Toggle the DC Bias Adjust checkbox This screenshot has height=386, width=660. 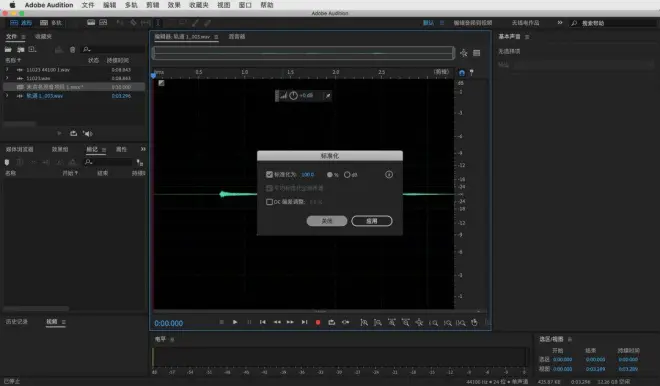pyautogui.click(x=269, y=202)
